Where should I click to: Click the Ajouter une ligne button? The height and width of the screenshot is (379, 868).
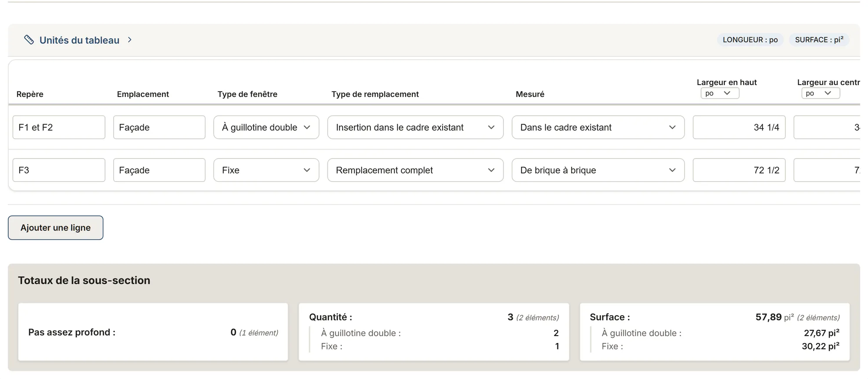[56, 227]
